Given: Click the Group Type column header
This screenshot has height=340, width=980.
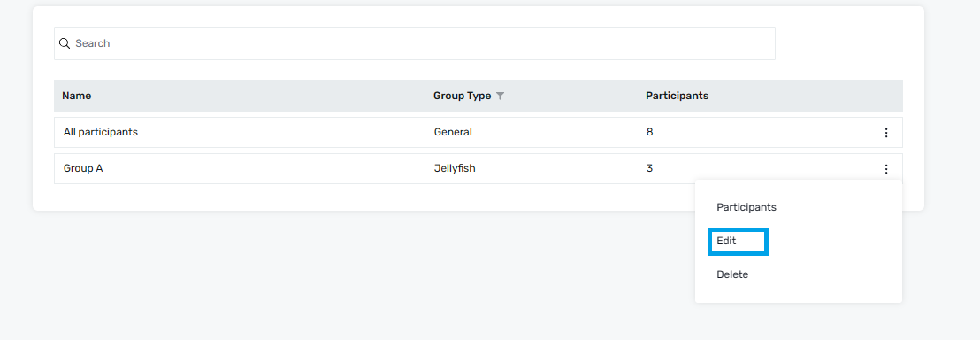Looking at the screenshot, I should click(x=462, y=96).
